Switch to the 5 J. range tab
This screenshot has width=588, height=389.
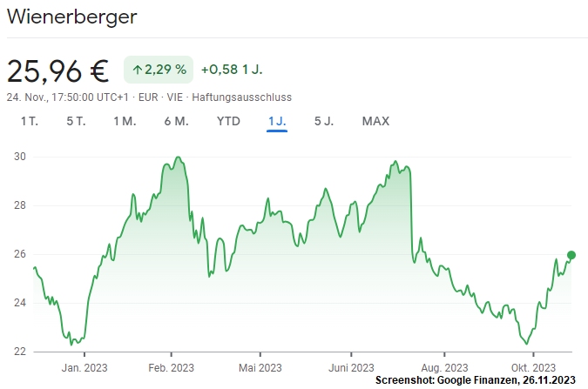pyautogui.click(x=324, y=122)
